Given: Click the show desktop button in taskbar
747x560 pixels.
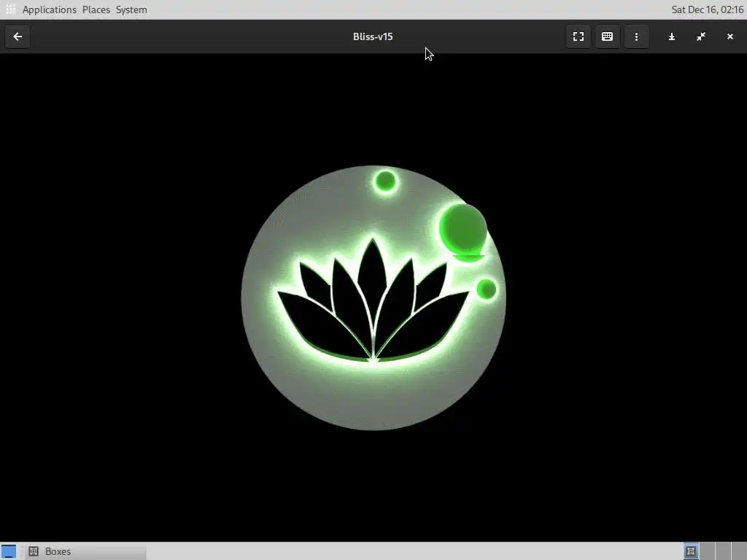Looking at the screenshot, I should [9, 551].
